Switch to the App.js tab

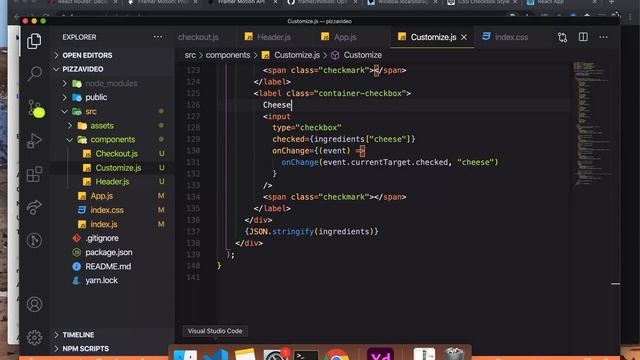(339, 37)
